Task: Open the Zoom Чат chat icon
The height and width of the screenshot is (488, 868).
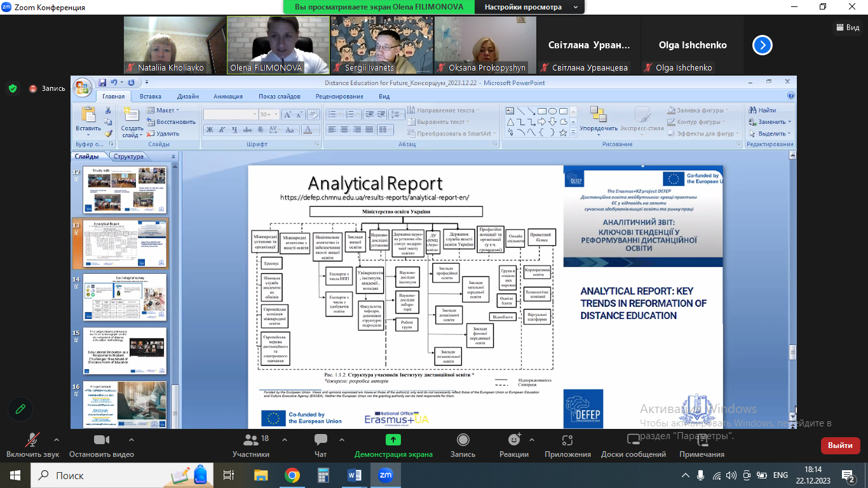Action: (x=320, y=440)
